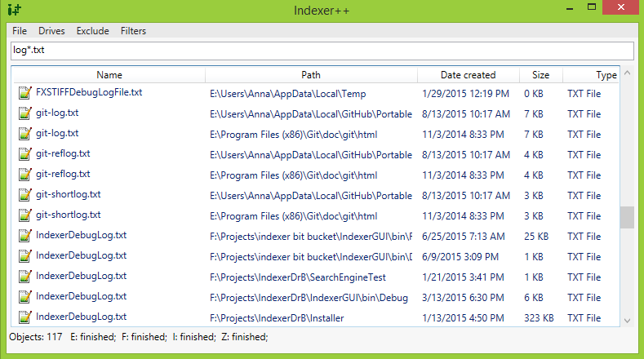Click TXT File type in the FXSTIFFDebugLogFile.txt row

(x=584, y=94)
